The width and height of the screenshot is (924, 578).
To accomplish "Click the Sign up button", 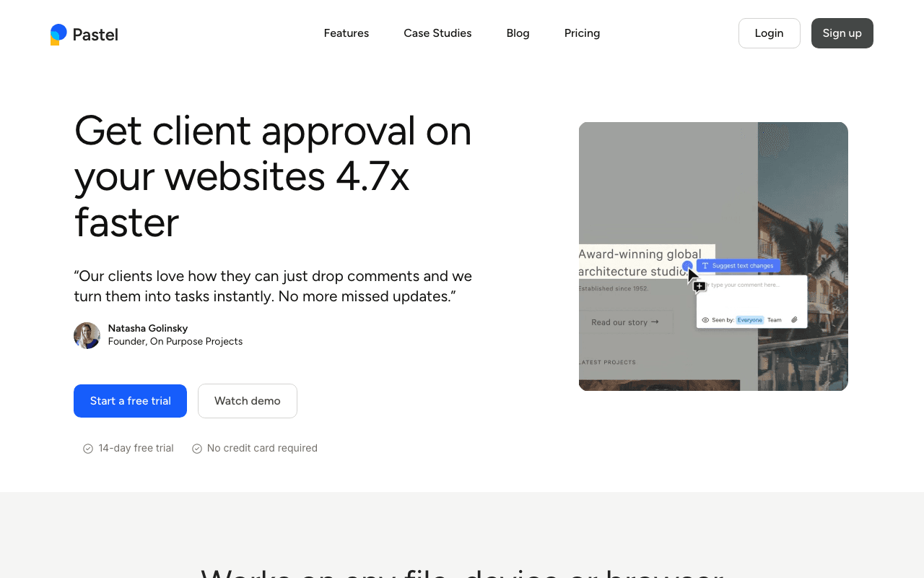I will point(842,33).
